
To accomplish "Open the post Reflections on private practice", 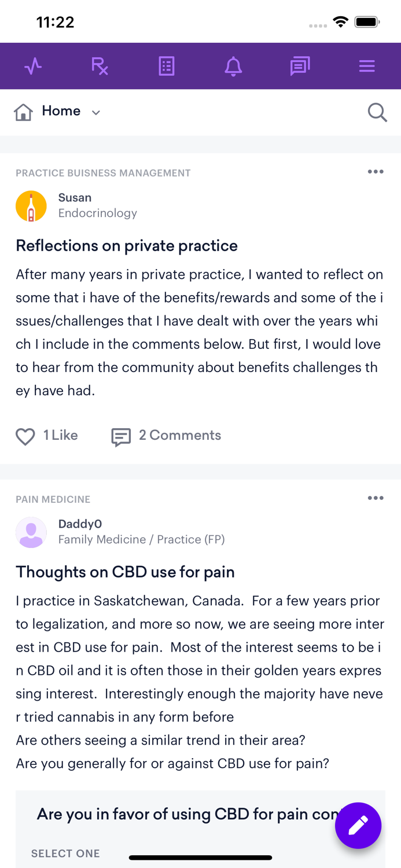I will tap(126, 246).
